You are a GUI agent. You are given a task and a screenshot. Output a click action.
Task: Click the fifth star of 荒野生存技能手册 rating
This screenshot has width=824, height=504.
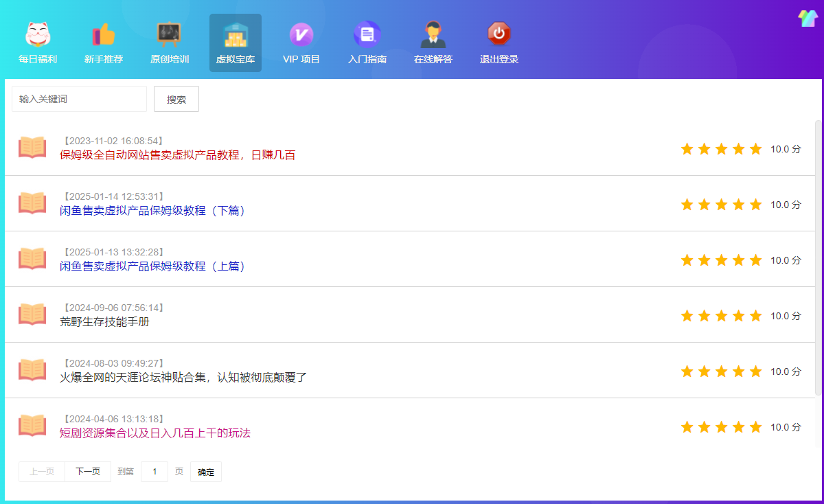756,316
